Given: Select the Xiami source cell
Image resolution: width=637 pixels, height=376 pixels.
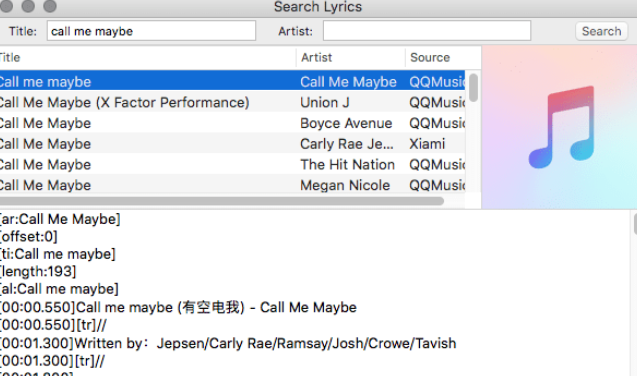Looking at the screenshot, I should click(427, 144).
